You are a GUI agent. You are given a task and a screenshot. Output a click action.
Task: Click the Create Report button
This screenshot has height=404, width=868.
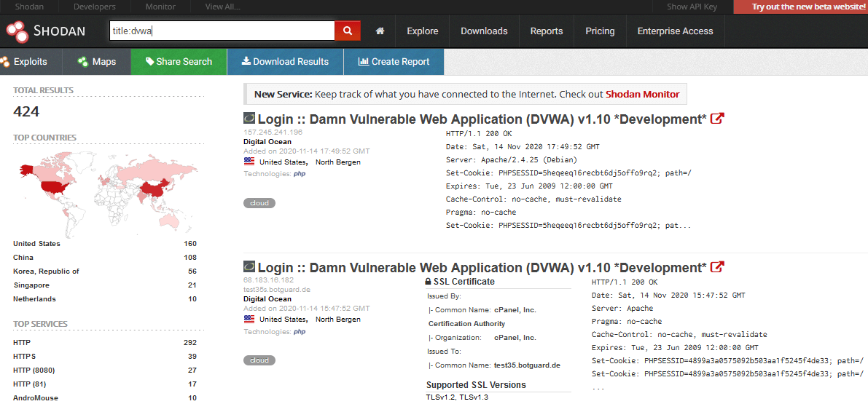tap(394, 62)
